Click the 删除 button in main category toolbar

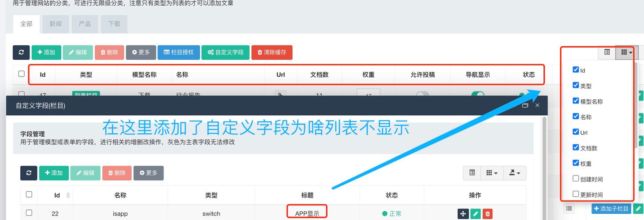[x=109, y=52]
